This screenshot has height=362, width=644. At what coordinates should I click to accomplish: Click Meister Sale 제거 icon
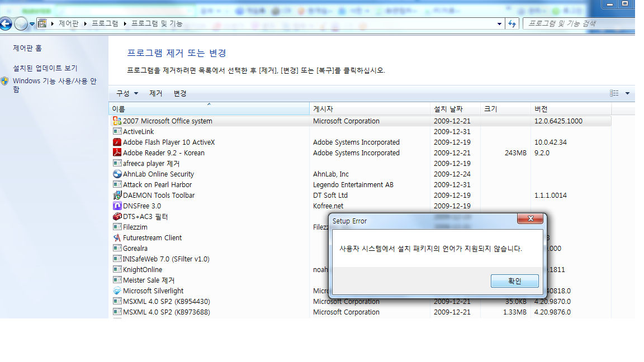click(117, 280)
